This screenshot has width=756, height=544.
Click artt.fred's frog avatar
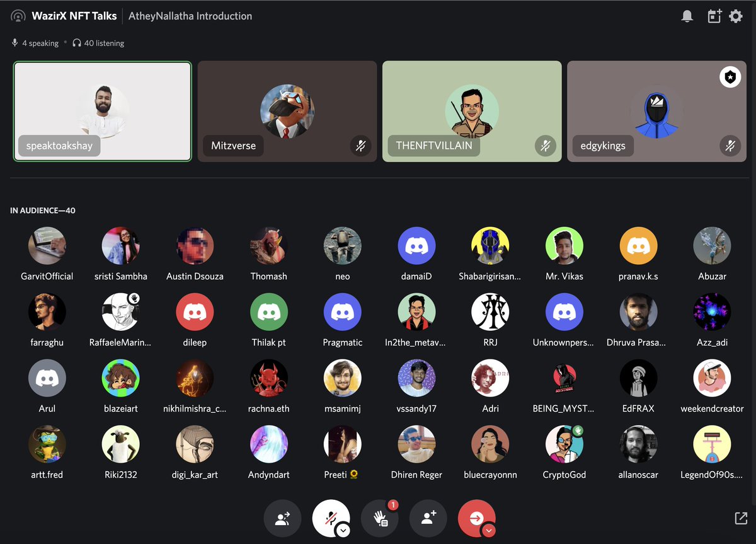click(47, 444)
